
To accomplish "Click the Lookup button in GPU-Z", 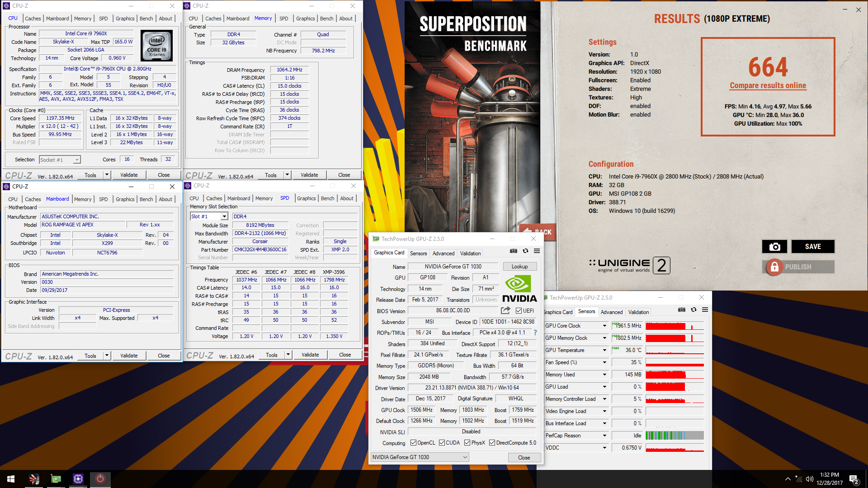I will pos(519,267).
